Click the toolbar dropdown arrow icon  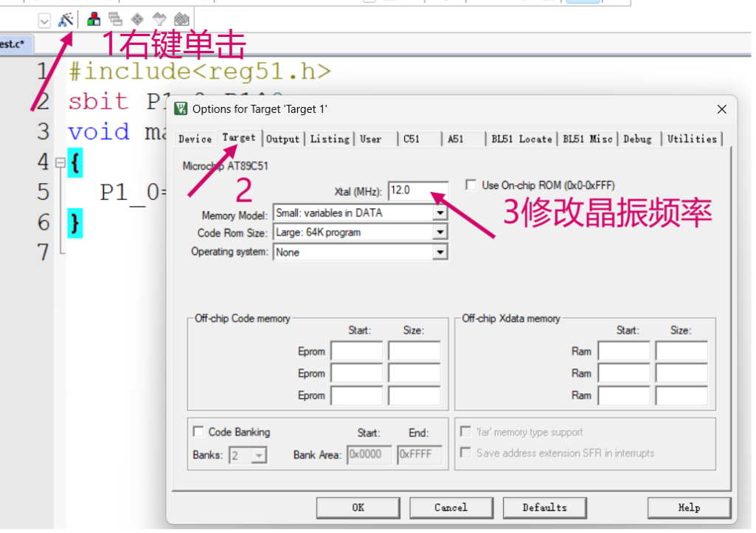(x=44, y=20)
